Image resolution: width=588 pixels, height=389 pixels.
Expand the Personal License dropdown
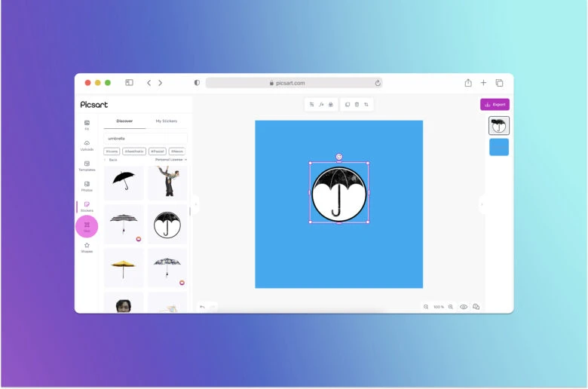coord(171,160)
